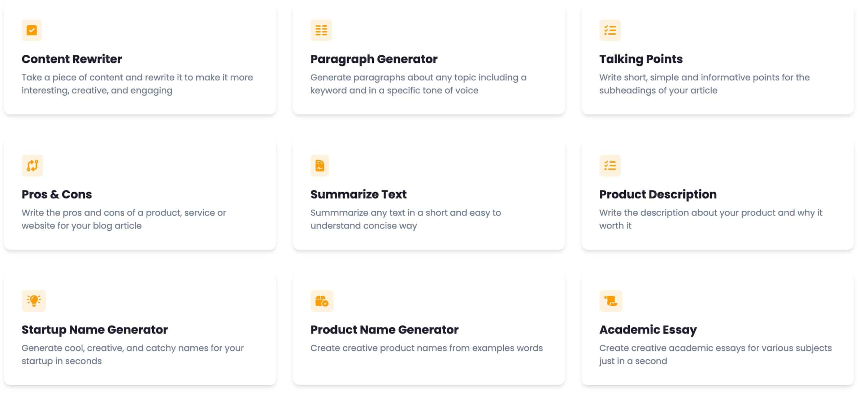The height and width of the screenshot is (394, 868).
Task: Click the Summarize Text document icon
Action: pyautogui.click(x=320, y=166)
